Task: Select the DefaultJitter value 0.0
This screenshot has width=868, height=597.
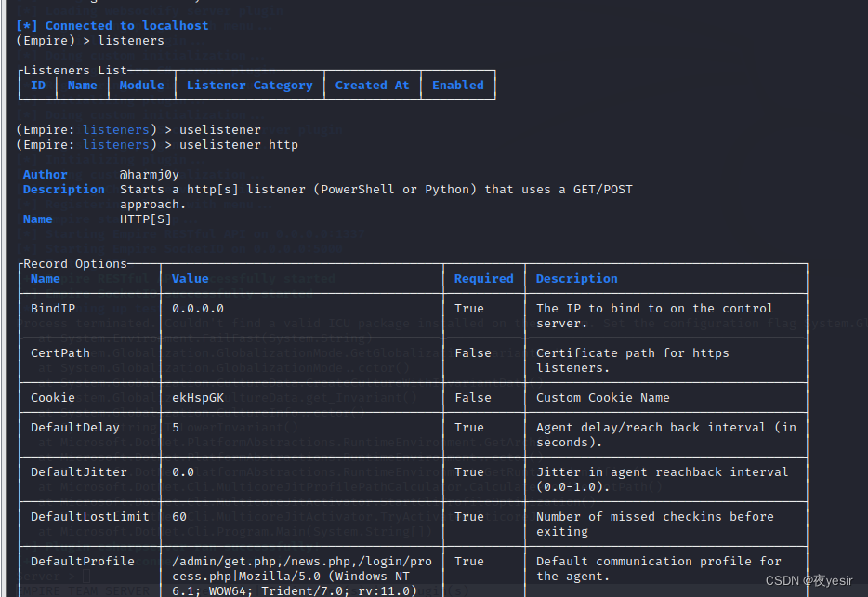Action: [x=183, y=471]
